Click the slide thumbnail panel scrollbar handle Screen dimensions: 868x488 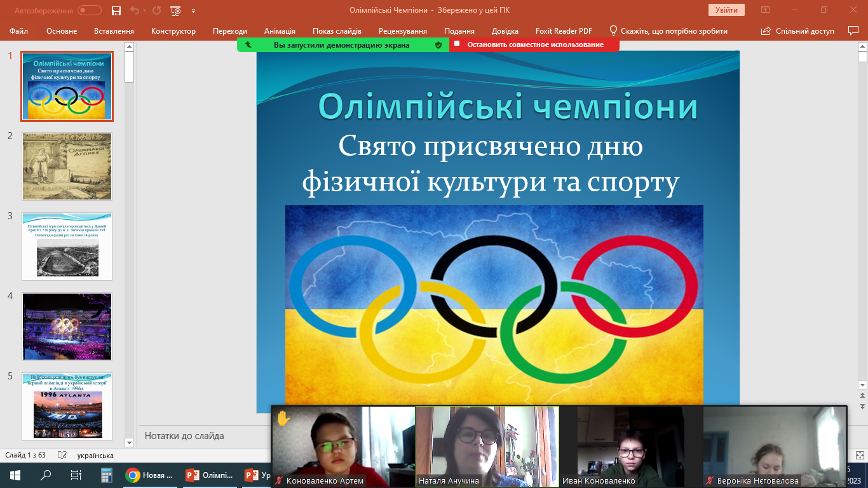pos(130,67)
